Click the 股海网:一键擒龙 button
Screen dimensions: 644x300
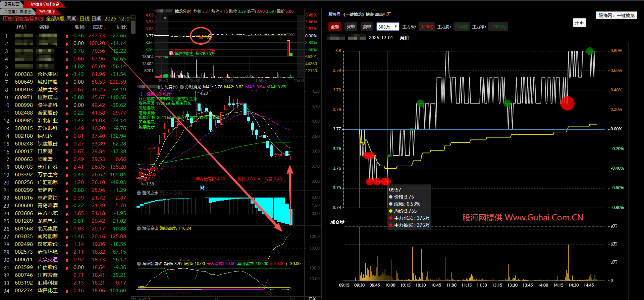pos(616,15)
